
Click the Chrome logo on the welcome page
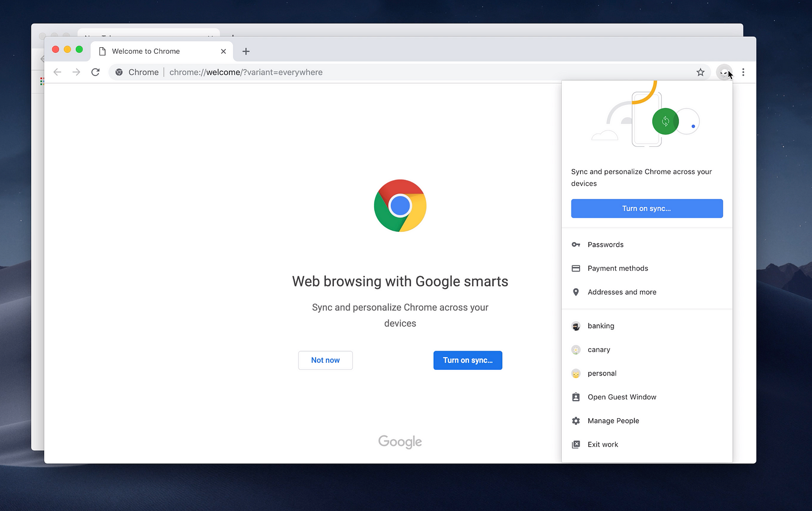(x=400, y=206)
